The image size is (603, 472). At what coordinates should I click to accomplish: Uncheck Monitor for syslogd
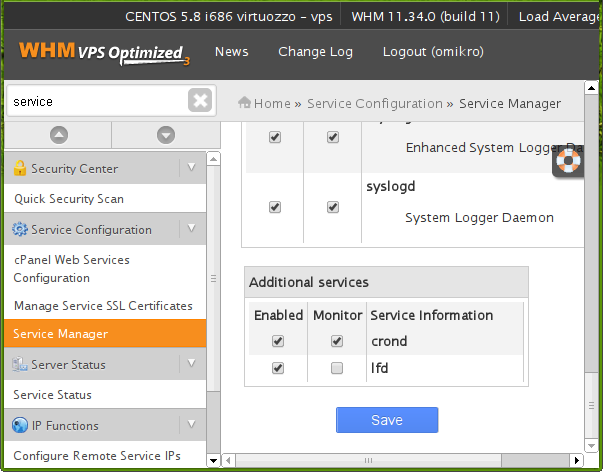click(x=333, y=207)
